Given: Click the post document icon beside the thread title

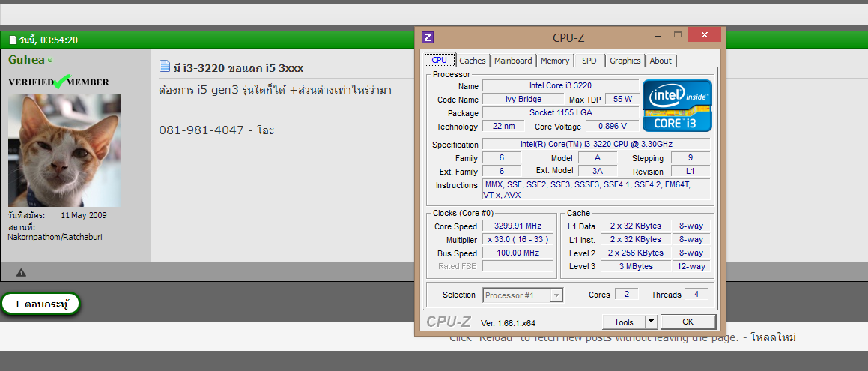Looking at the screenshot, I should coord(165,67).
